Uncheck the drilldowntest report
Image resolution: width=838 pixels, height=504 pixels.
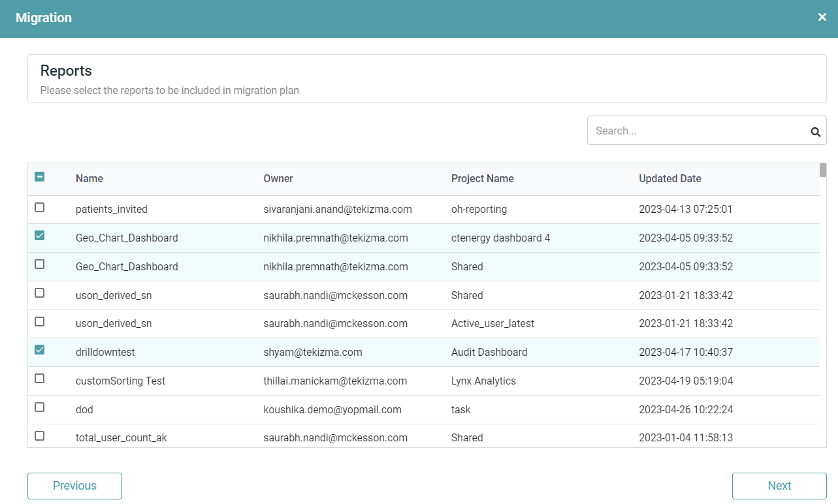40,350
